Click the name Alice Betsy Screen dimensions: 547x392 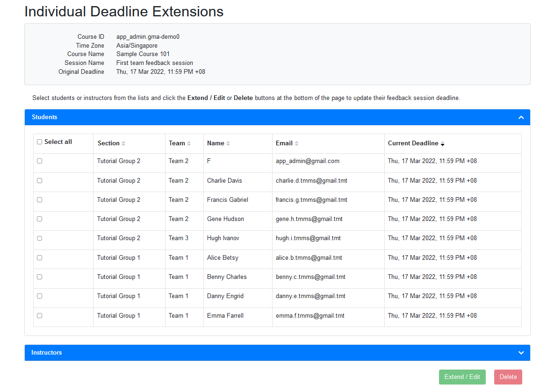click(223, 258)
